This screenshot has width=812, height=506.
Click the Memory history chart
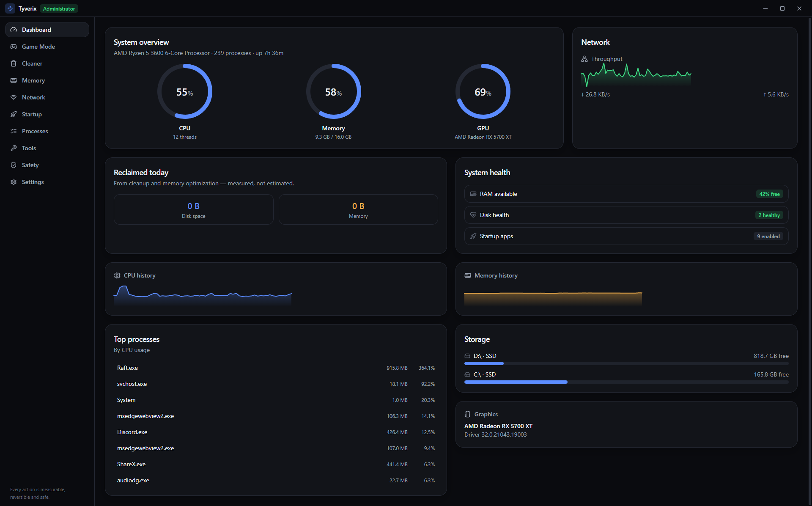click(x=553, y=299)
